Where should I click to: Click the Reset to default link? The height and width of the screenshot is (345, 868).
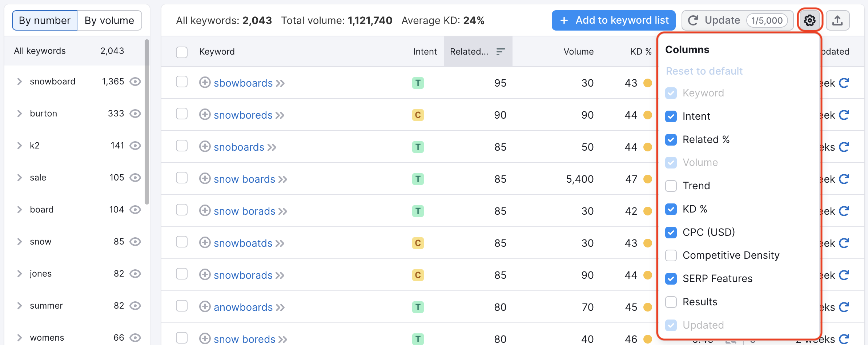point(704,71)
